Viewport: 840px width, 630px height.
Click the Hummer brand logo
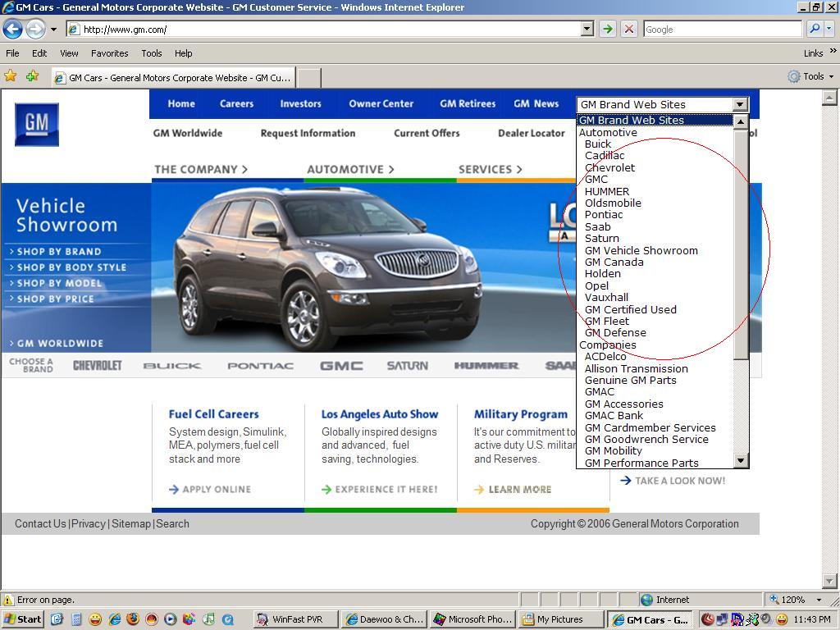point(486,365)
